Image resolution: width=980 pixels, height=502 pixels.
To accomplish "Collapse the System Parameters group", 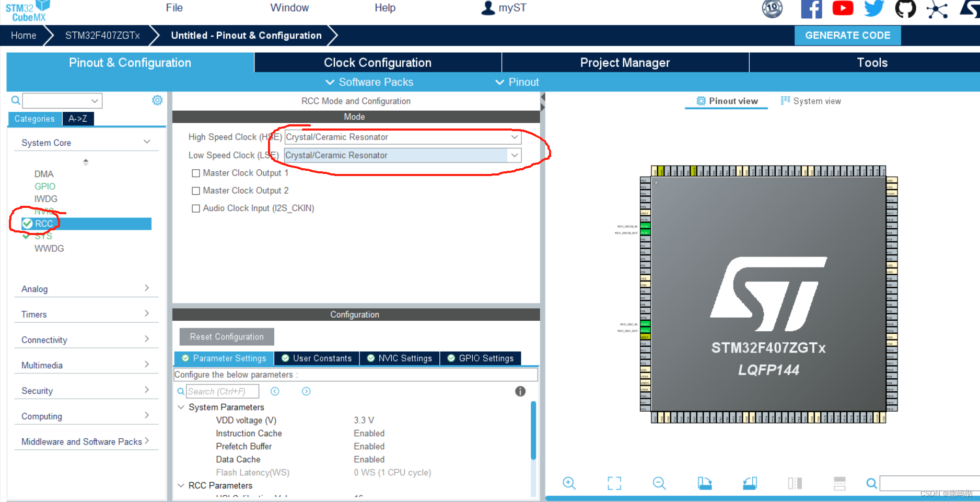I will pos(181,407).
